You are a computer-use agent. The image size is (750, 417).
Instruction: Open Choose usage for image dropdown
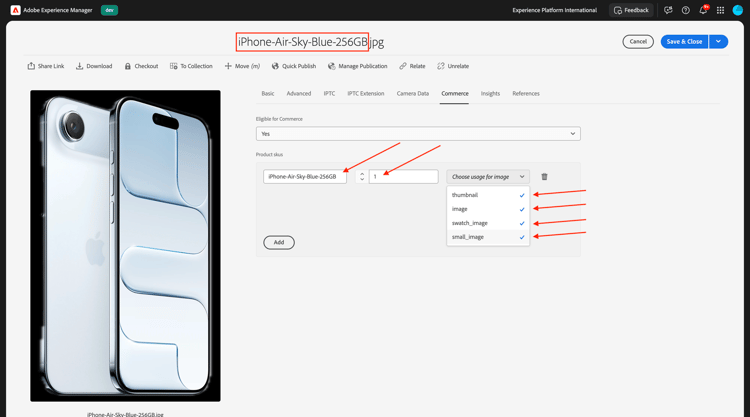(x=488, y=176)
